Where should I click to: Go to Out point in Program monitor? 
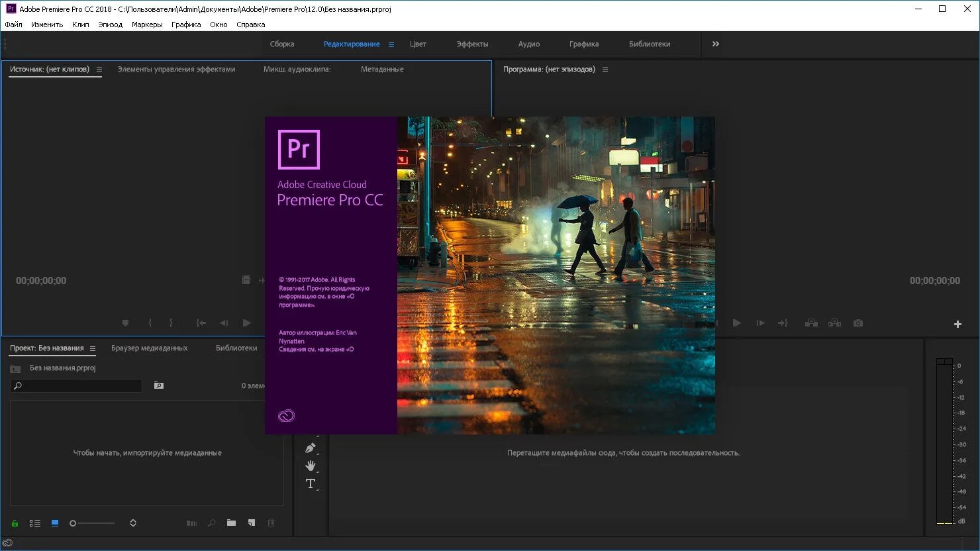[x=783, y=323]
